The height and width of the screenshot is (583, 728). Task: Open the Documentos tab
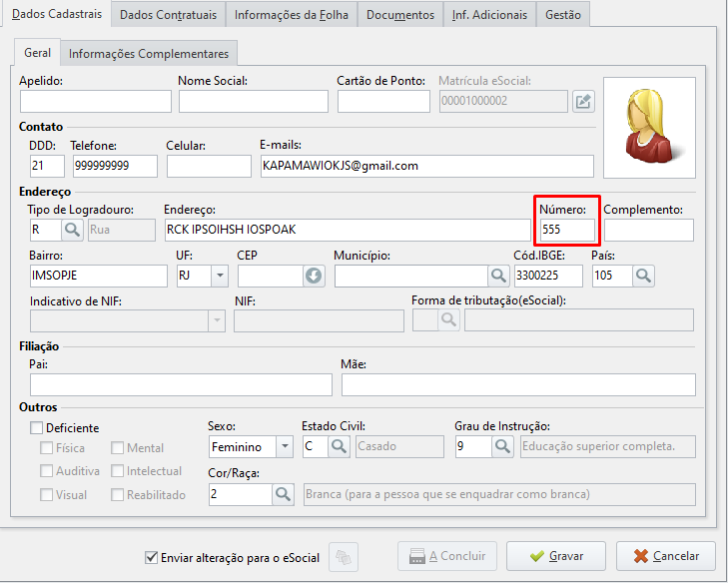click(x=400, y=15)
